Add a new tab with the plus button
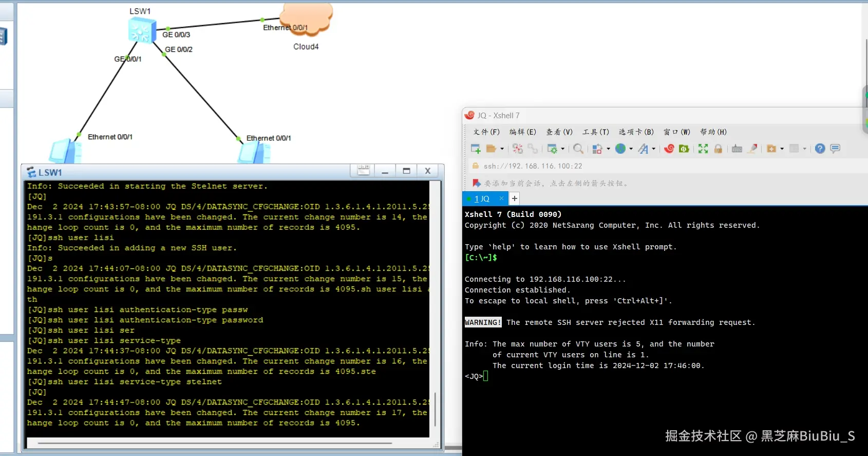The height and width of the screenshot is (456, 868). pyautogui.click(x=514, y=198)
